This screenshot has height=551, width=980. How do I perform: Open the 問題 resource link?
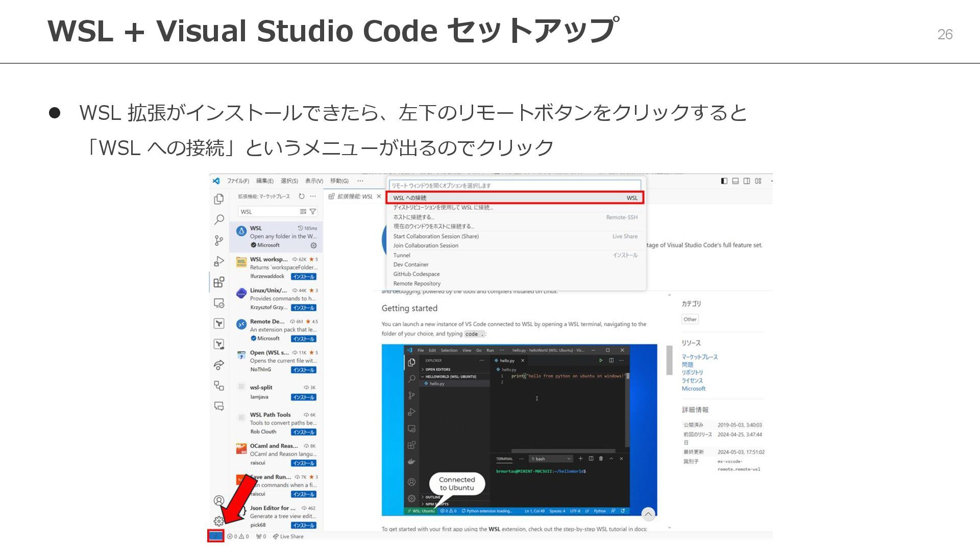coord(688,365)
